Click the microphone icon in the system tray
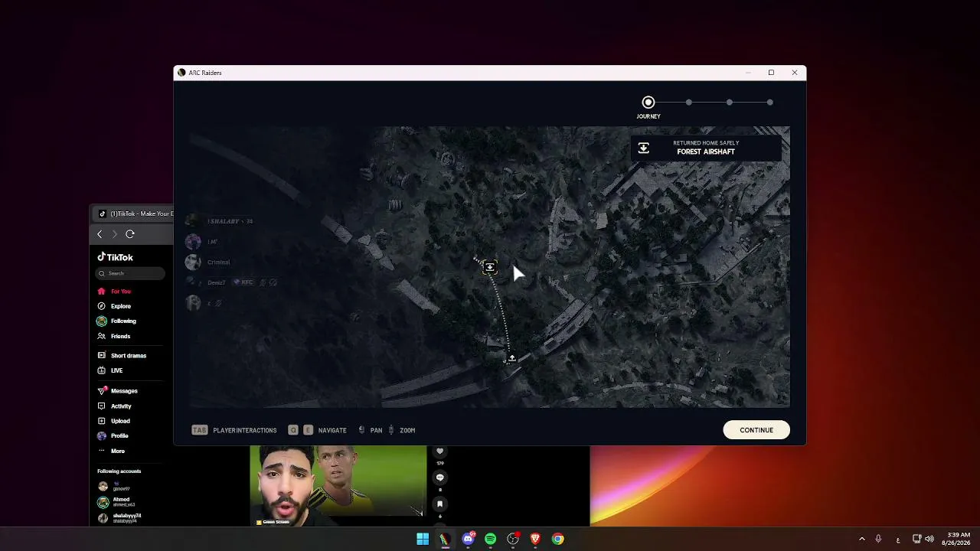 point(878,539)
